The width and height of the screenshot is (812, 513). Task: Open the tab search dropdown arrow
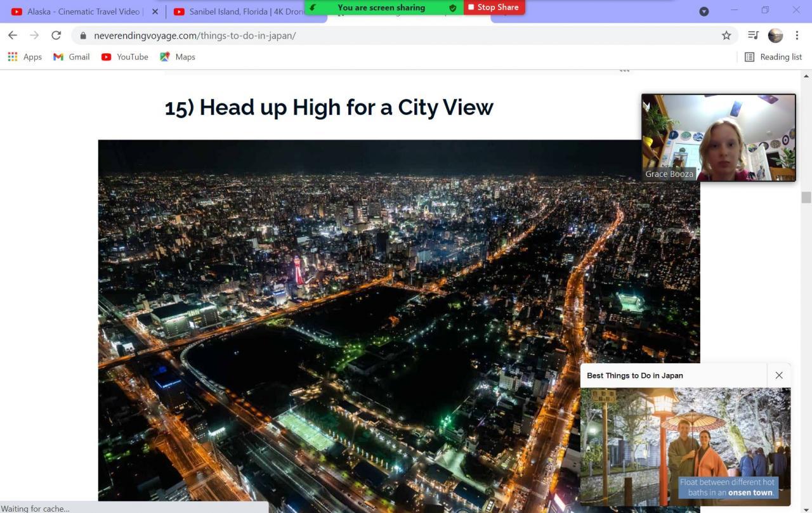704,11
